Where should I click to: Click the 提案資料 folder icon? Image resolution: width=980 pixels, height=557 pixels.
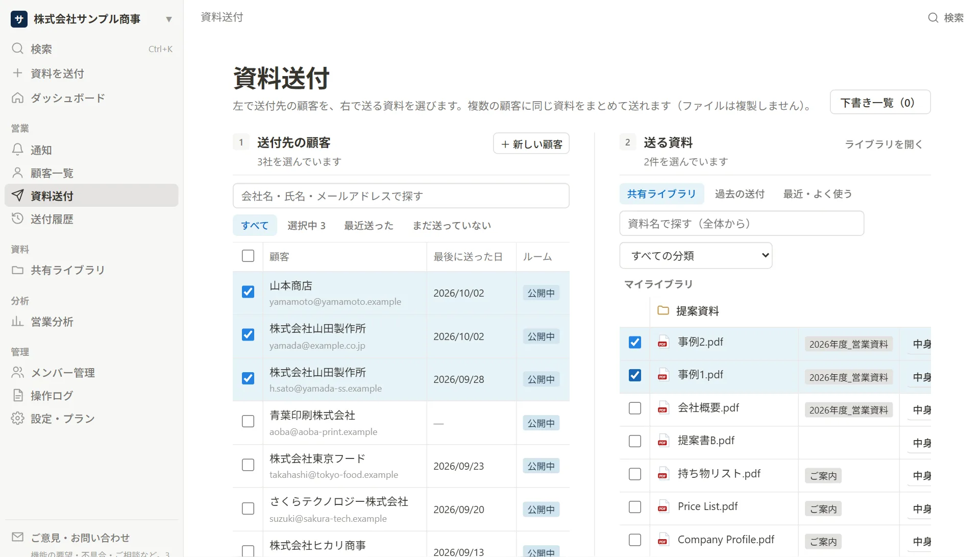pyautogui.click(x=663, y=310)
